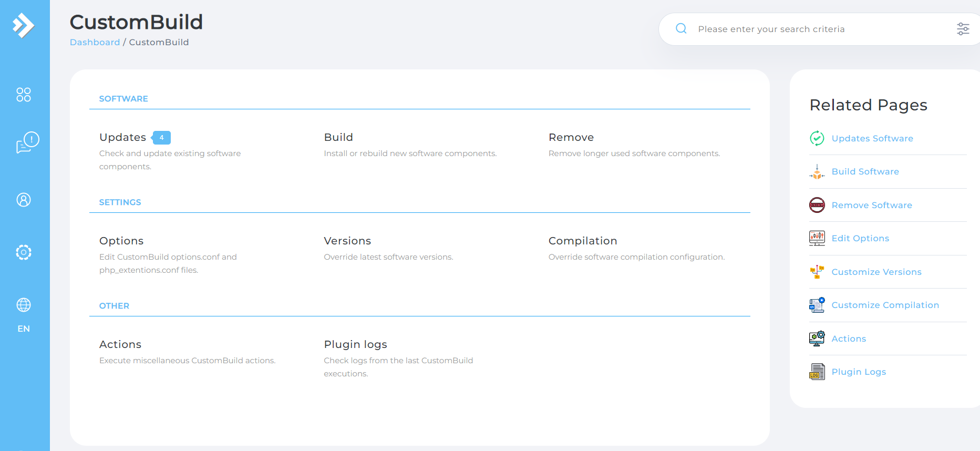Click the user account sidebar icon
Screen dimensions: 980x451
(24, 200)
